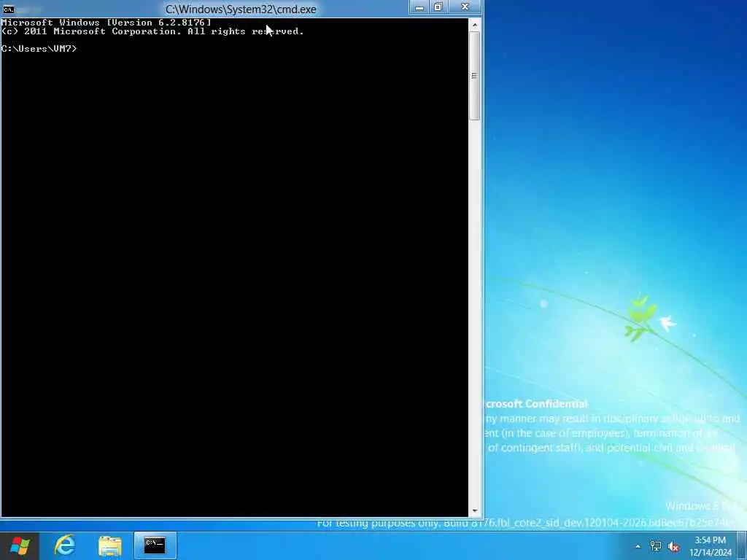Show hidden tray icons arrow
This screenshot has width=747, height=560.
[x=638, y=547]
